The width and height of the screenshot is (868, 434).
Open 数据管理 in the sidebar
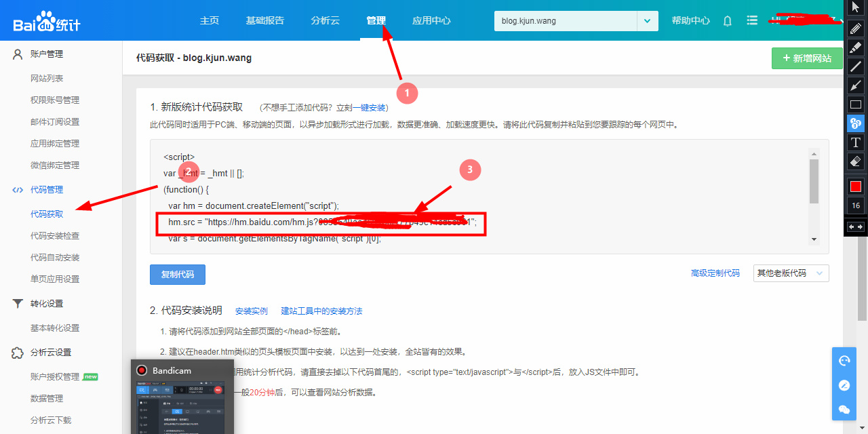pyautogui.click(x=47, y=399)
